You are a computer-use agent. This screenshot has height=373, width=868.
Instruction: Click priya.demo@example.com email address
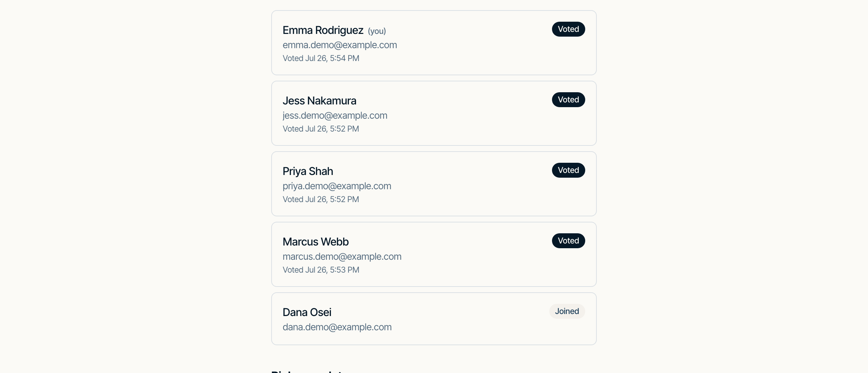click(x=337, y=186)
